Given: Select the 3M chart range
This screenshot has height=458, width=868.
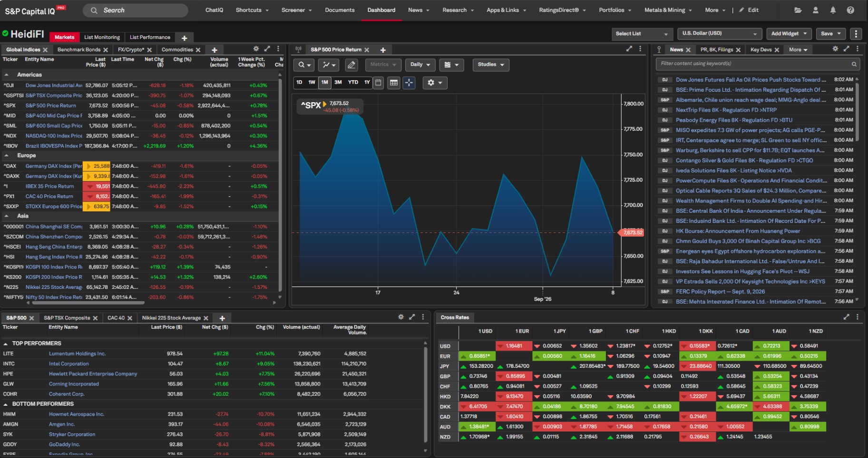Looking at the screenshot, I should click(x=338, y=83).
